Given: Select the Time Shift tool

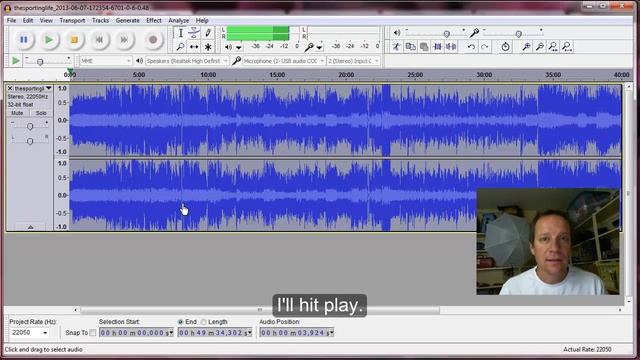Looking at the screenshot, I should pos(194,47).
